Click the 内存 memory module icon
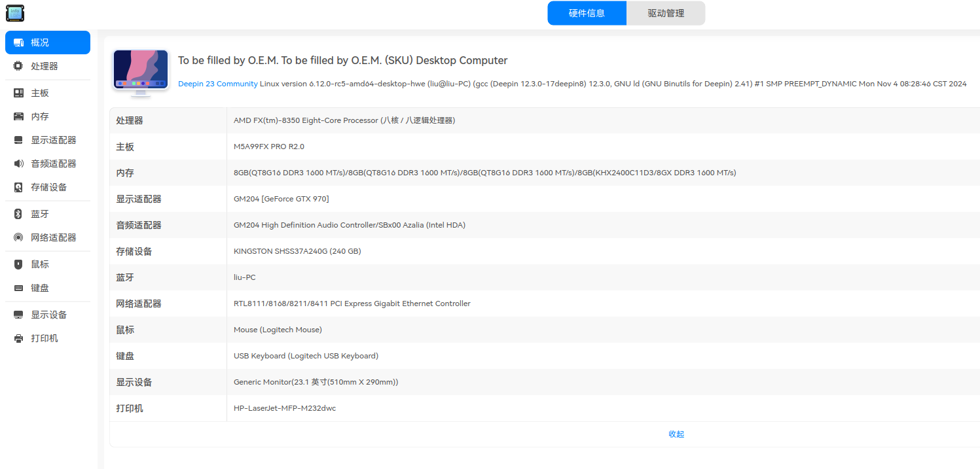 19,116
